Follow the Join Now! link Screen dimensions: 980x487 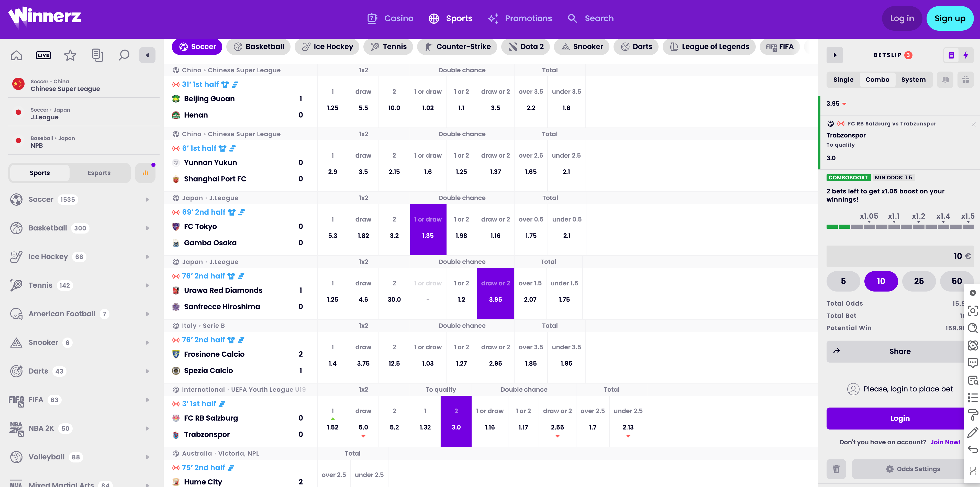[945, 442]
